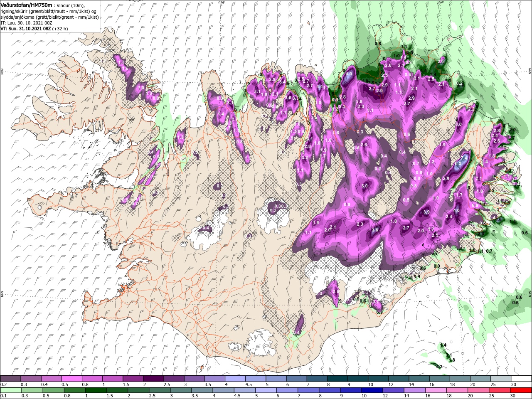532x399 pixels.
Task: Click the 'slydda/snjókoma' legend description line
Action: [49, 17]
